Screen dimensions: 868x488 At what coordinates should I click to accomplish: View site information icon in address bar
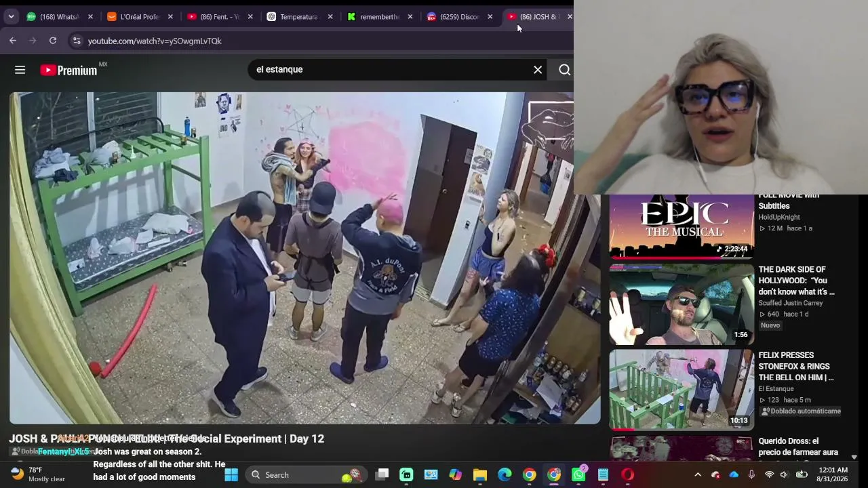click(76, 41)
